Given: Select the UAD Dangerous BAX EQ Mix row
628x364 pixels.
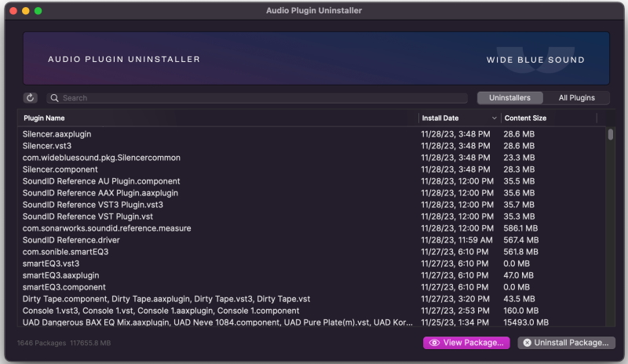Looking at the screenshot, I should 312,322.
